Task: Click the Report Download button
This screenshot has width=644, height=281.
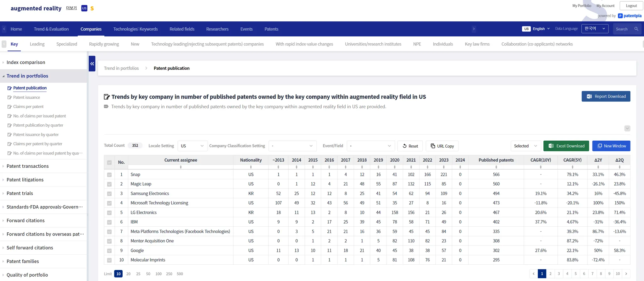Action: pos(606,96)
